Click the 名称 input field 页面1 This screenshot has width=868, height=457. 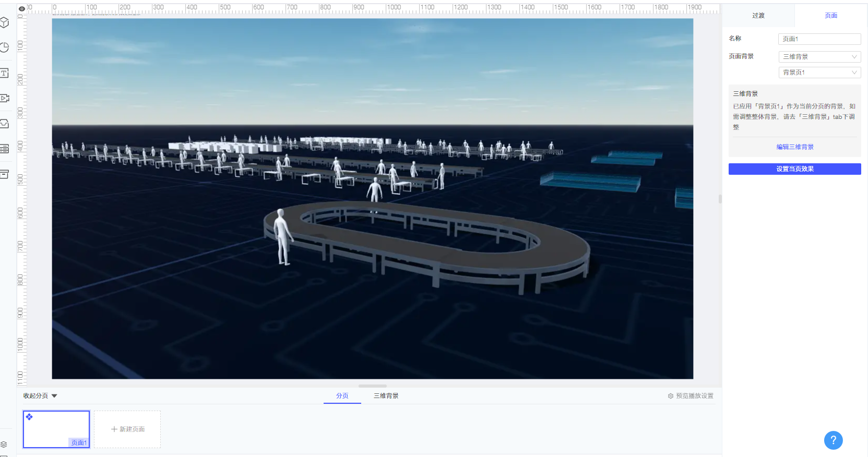tap(819, 39)
